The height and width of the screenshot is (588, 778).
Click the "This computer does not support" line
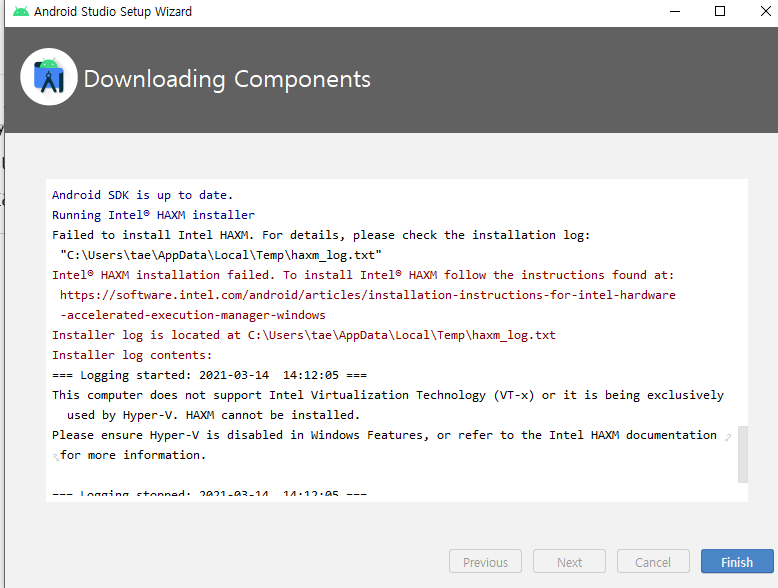tap(388, 395)
